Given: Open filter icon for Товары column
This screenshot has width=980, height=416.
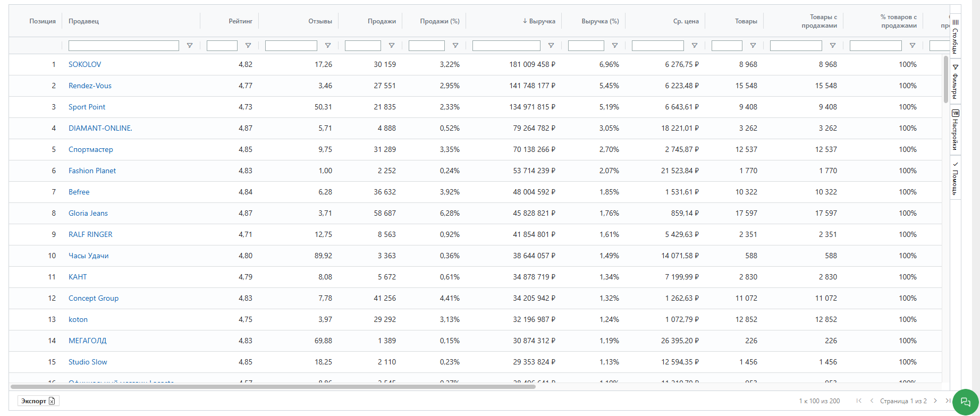Looking at the screenshot, I should [753, 46].
